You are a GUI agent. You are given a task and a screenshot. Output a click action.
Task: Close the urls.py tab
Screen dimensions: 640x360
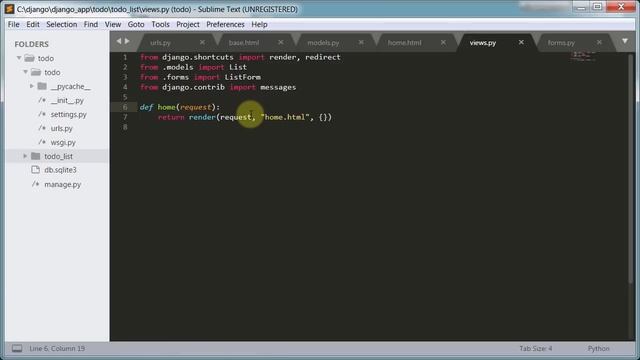(202, 42)
